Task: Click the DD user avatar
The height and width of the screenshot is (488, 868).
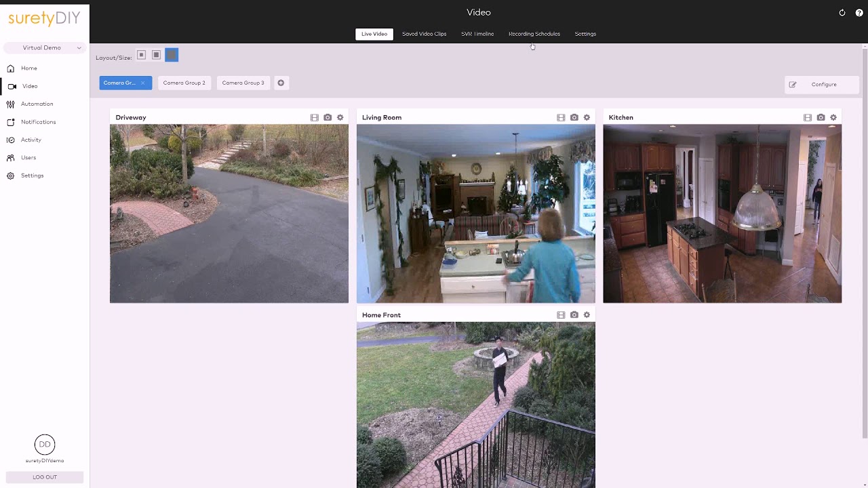Action: (x=45, y=445)
